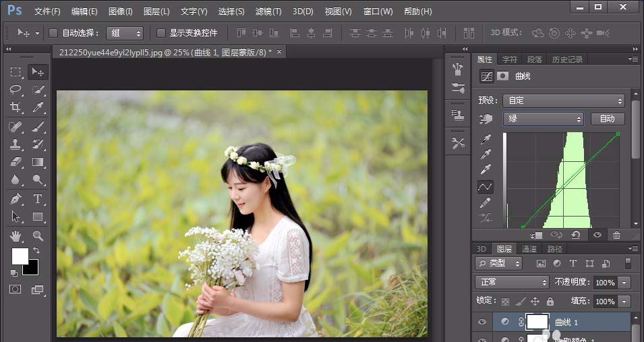The height and width of the screenshot is (342, 644).
Task: Toggle lock position
Action: pos(535,302)
